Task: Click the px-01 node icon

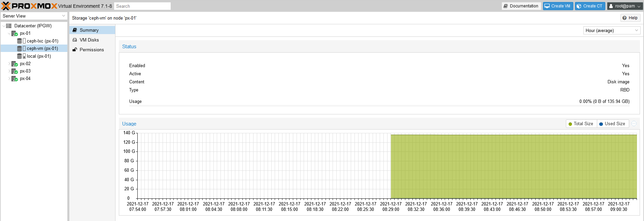Action: [x=14, y=33]
